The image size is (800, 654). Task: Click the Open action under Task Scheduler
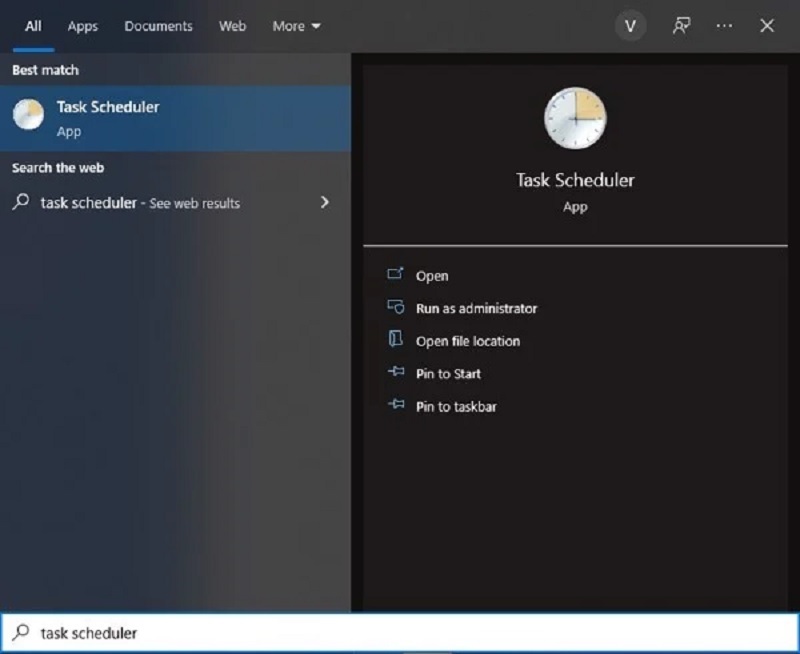point(432,275)
